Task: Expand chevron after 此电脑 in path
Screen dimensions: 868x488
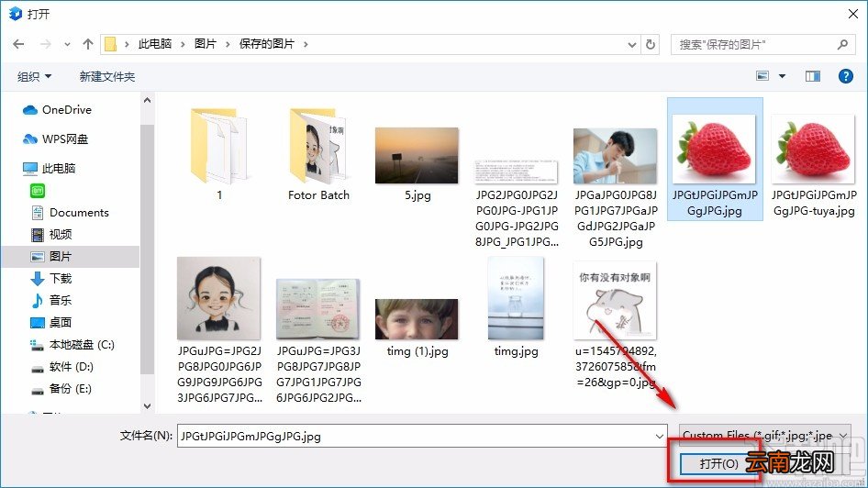Action: 182,44
